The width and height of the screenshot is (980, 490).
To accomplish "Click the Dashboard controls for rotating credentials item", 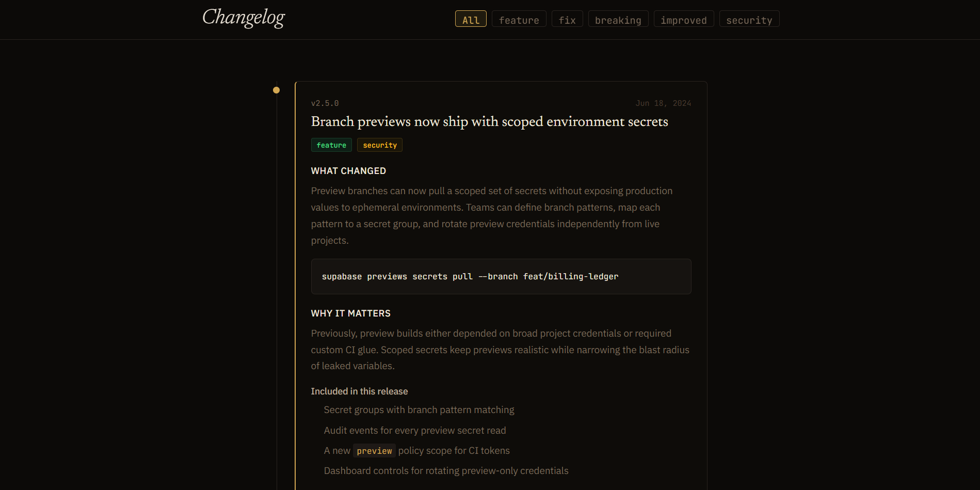I will 446,471.
